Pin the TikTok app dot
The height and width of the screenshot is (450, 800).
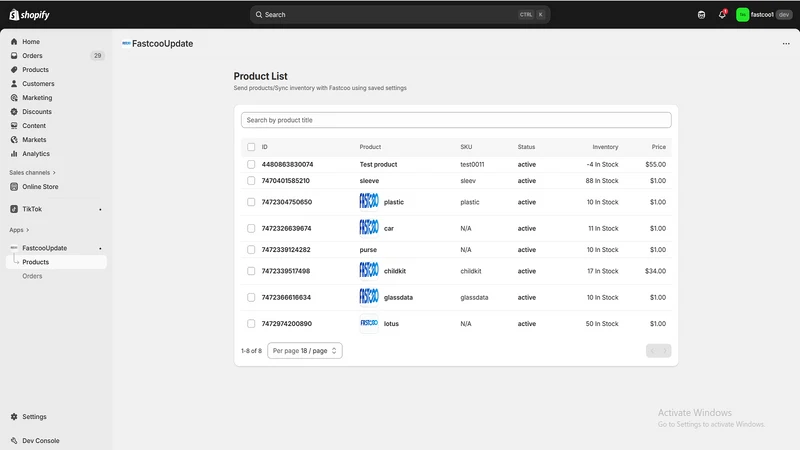tap(100, 210)
